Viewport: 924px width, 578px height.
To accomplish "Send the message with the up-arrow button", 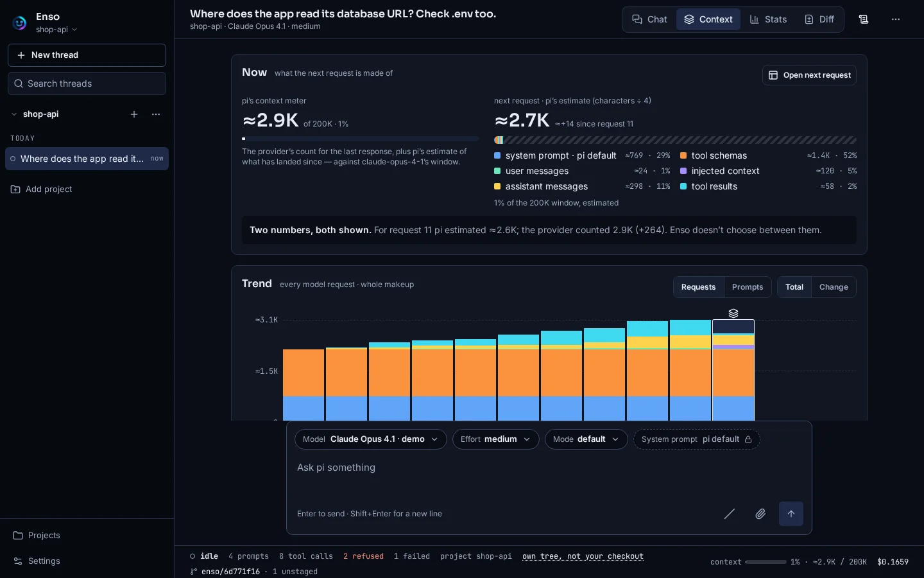I will point(791,514).
